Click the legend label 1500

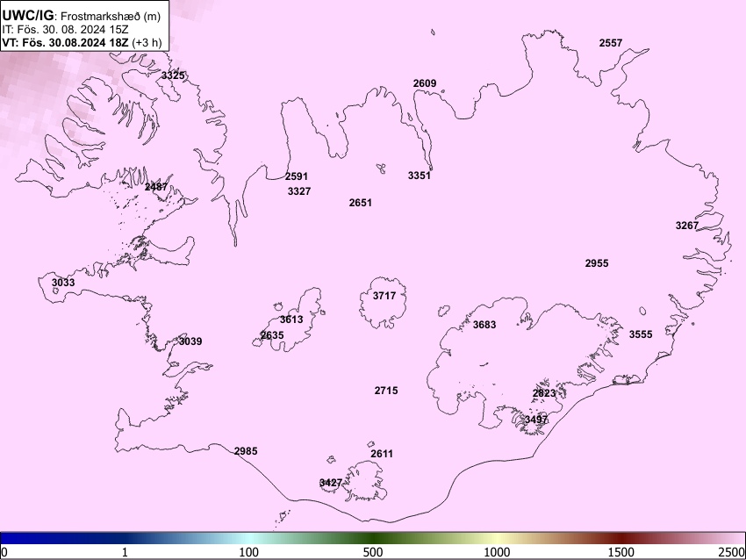pos(621,552)
